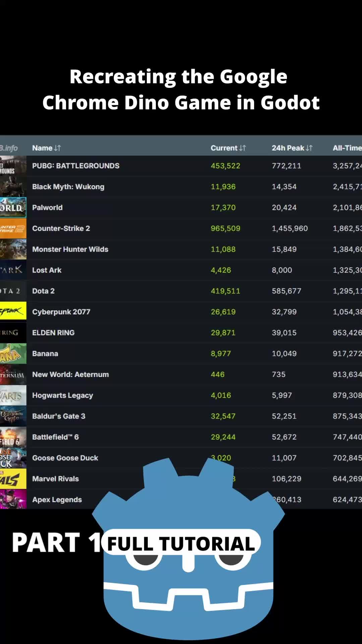362x644 pixels.
Task: Select 24h peak value 11,007
Action: [284, 458]
